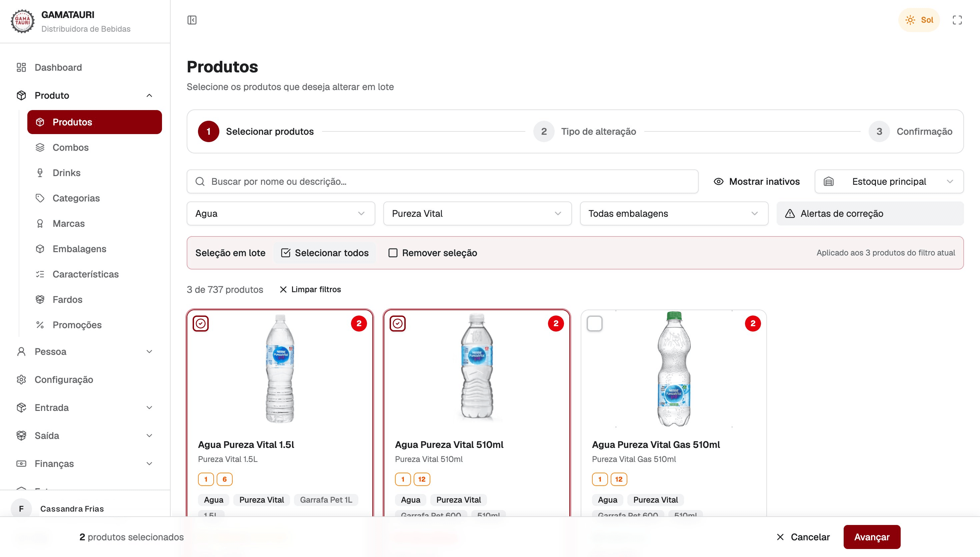The image size is (980, 557).
Task: Open Categorias in the sidebar
Action: pos(94,198)
